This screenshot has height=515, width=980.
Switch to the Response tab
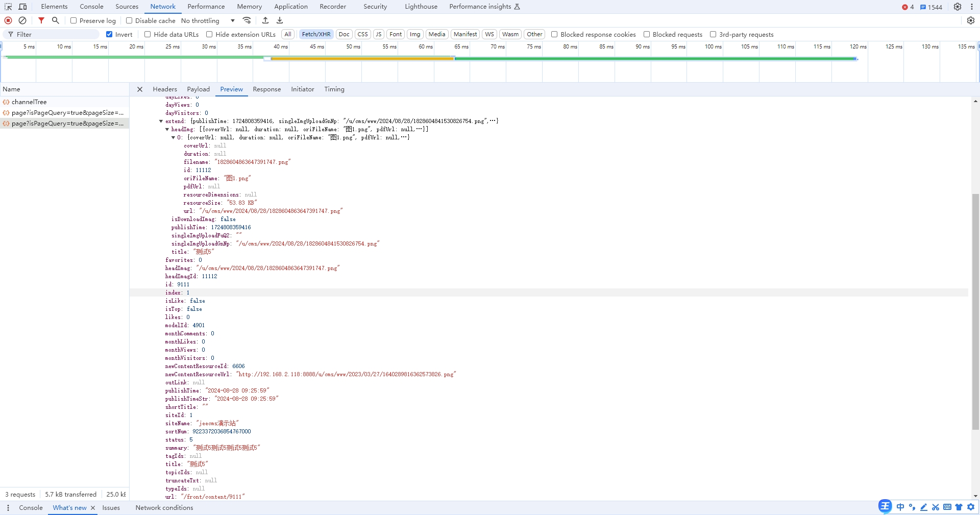click(266, 89)
